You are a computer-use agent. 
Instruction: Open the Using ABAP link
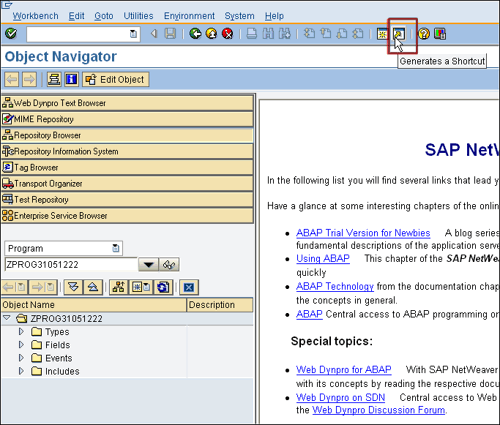(323, 258)
